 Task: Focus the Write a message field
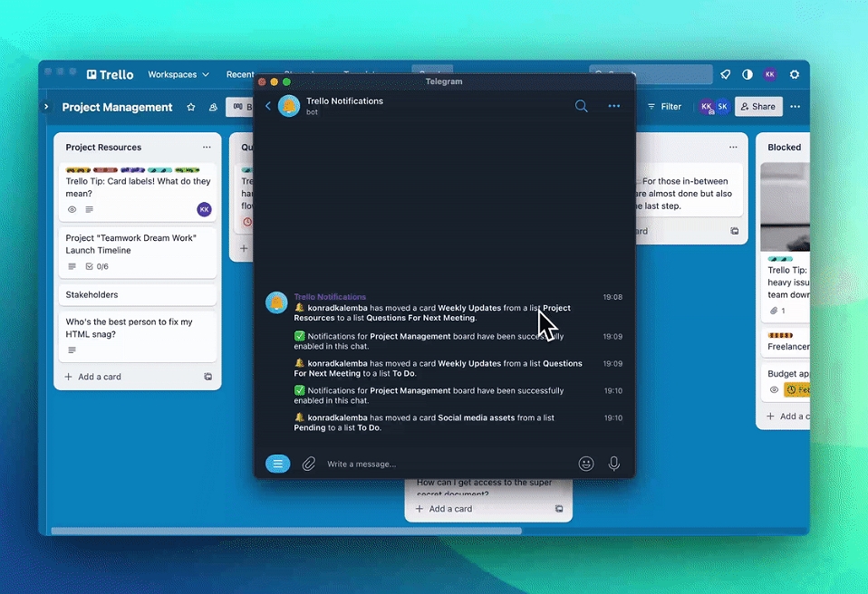point(448,464)
